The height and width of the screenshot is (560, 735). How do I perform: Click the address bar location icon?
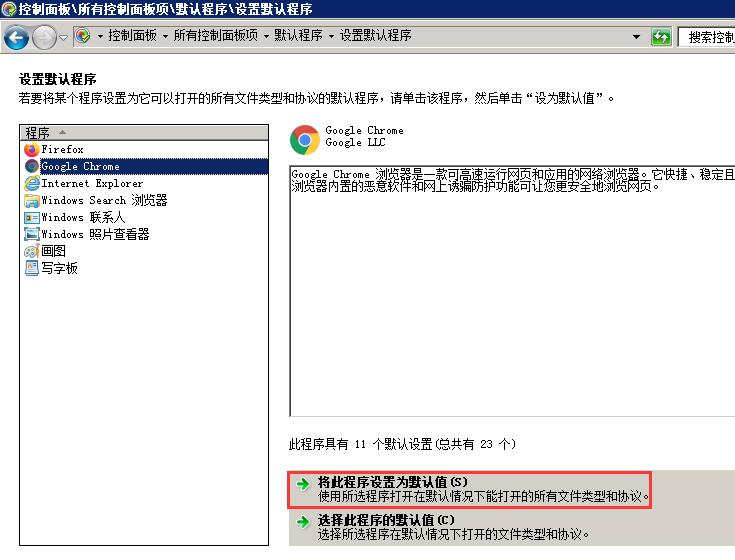click(x=82, y=36)
